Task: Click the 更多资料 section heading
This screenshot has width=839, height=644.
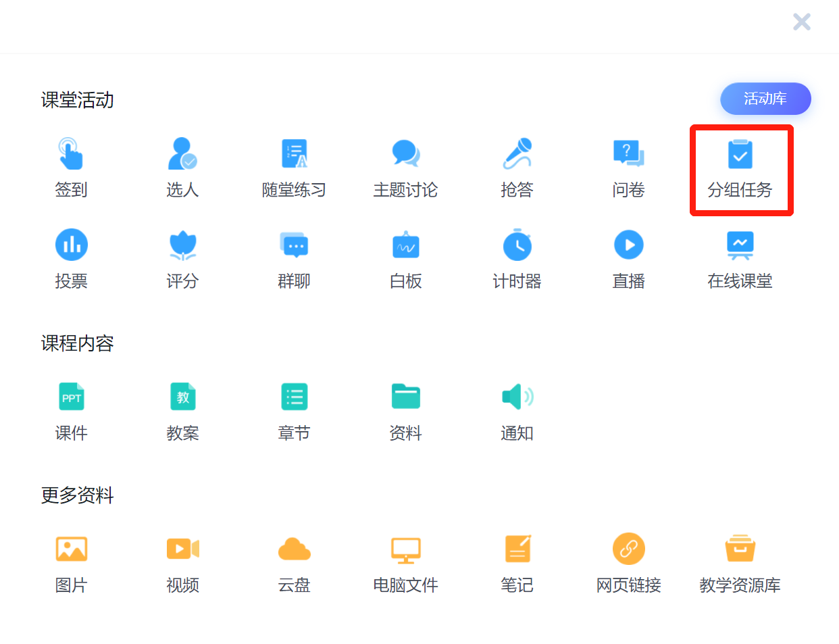Action: 77,495
